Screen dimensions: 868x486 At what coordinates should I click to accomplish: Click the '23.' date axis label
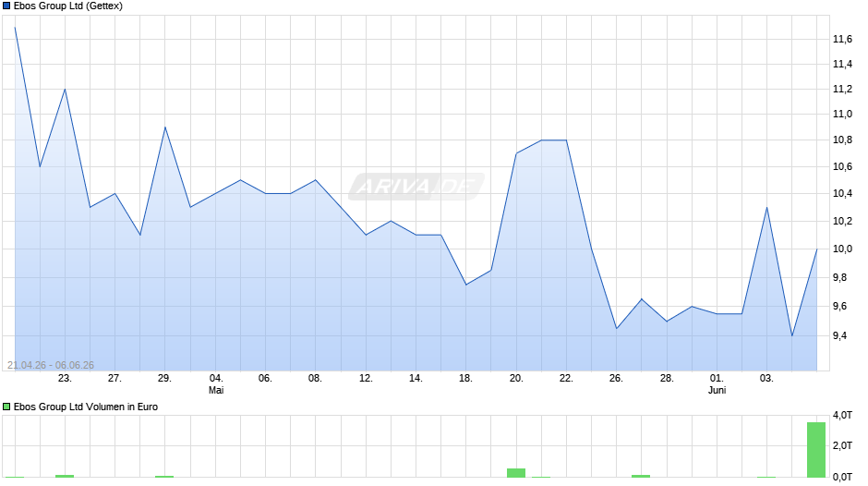[65, 379]
